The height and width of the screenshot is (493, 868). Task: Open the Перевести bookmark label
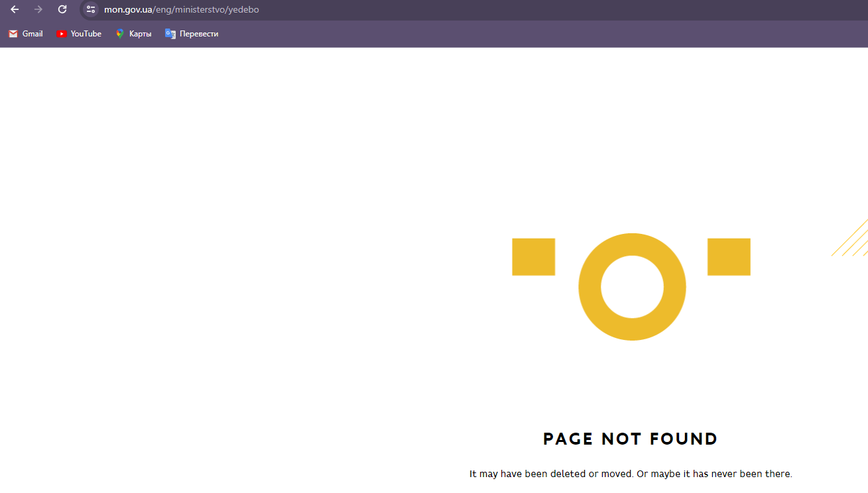[199, 34]
